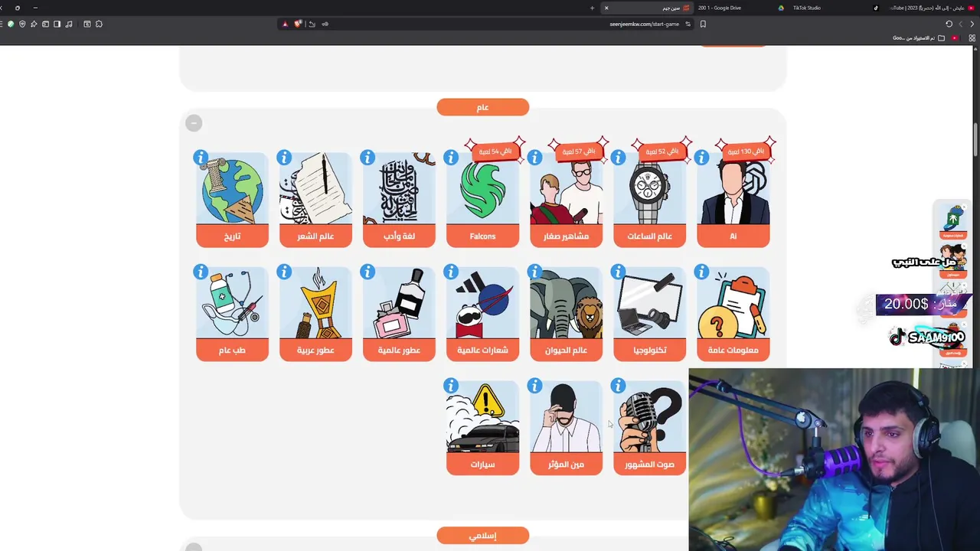Choose the من المؤثر category card
Screen dimensions: 980x551
566,428
